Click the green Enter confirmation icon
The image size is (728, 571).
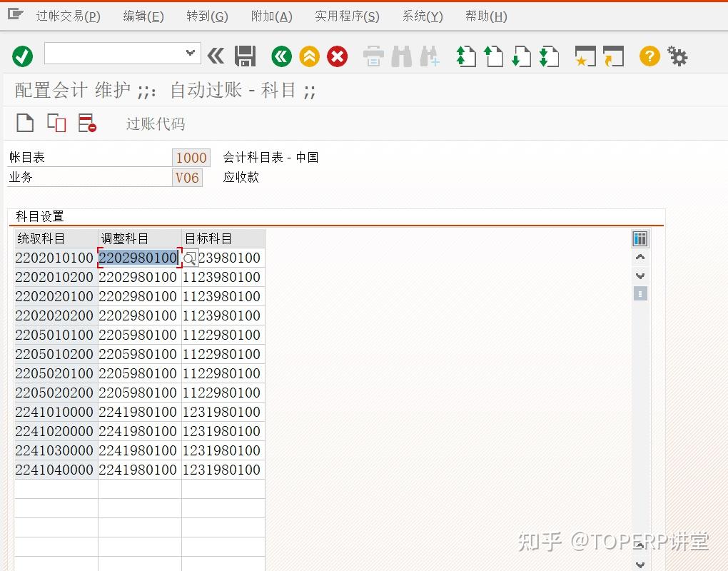[x=21, y=56]
